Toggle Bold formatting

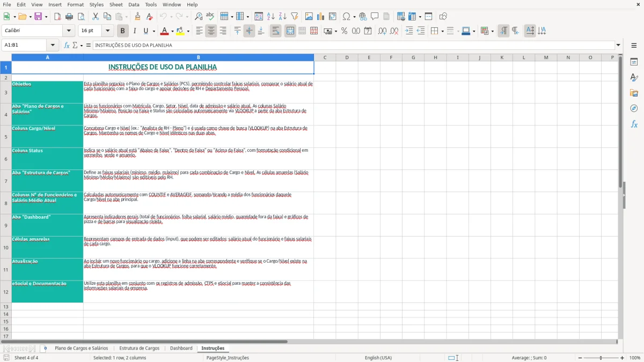coord(123,31)
